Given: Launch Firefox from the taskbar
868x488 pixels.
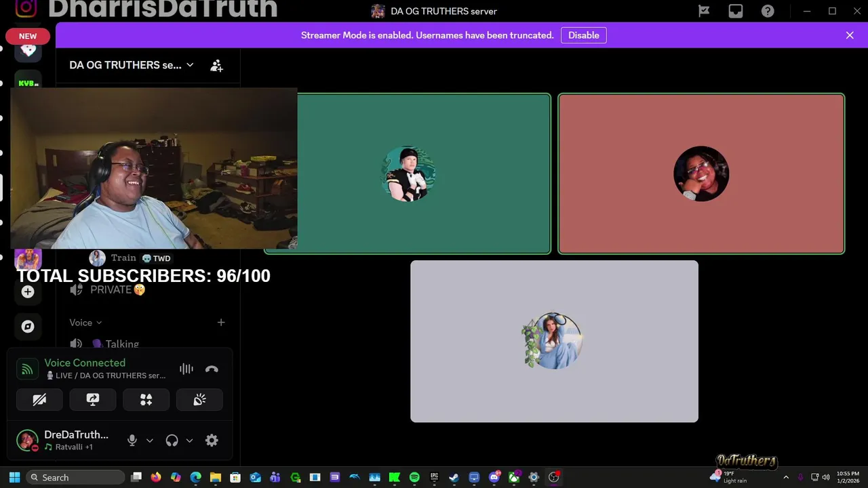Looking at the screenshot, I should 156,477.
